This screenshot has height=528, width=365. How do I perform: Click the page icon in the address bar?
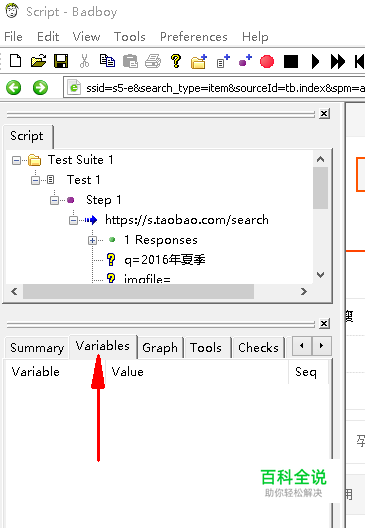(x=74, y=88)
